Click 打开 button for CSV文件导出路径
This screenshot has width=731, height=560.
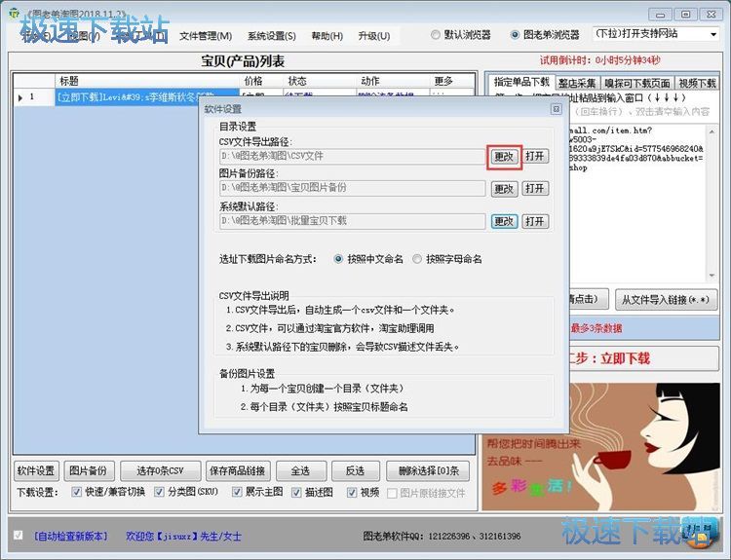pyautogui.click(x=535, y=156)
